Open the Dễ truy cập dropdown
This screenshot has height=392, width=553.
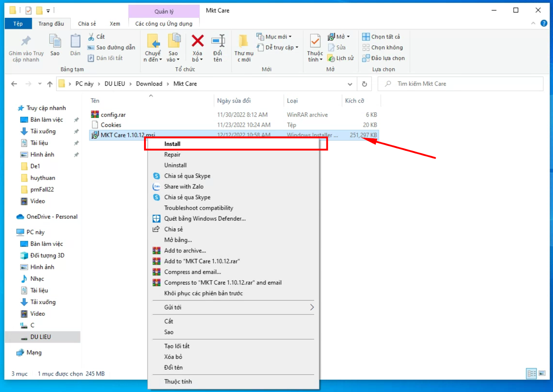(x=278, y=47)
